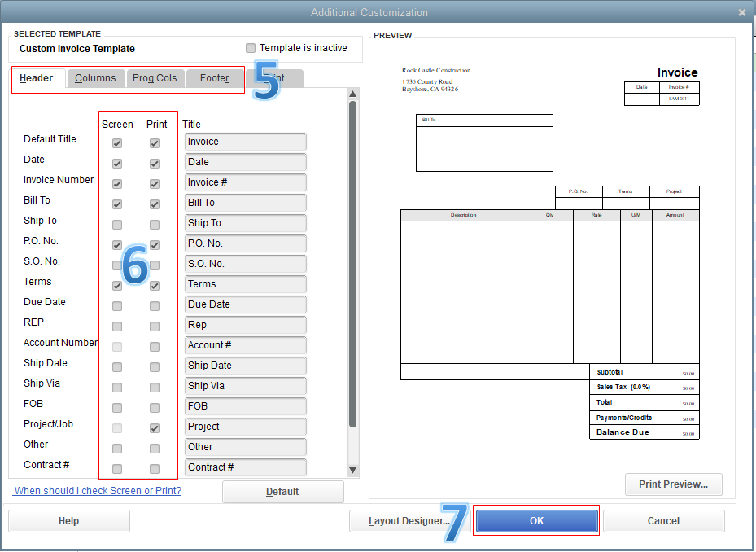Enable Screen display for Ship To
This screenshot has width=756, height=552.
point(116,224)
